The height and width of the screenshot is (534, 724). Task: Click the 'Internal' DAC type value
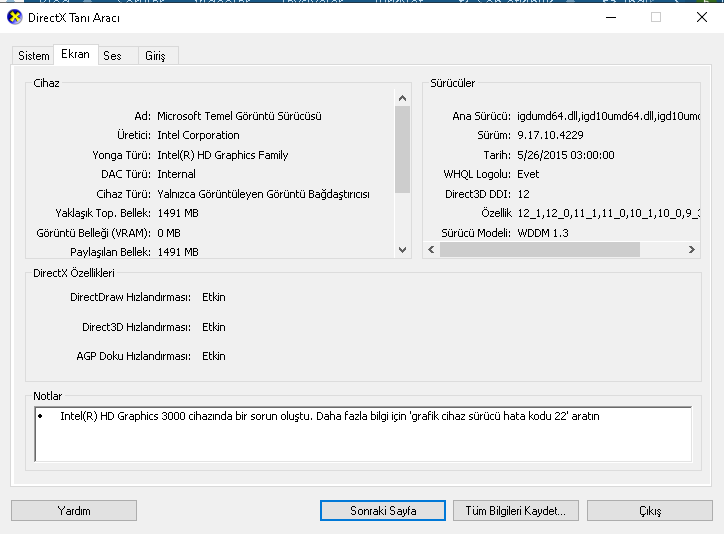click(x=176, y=174)
